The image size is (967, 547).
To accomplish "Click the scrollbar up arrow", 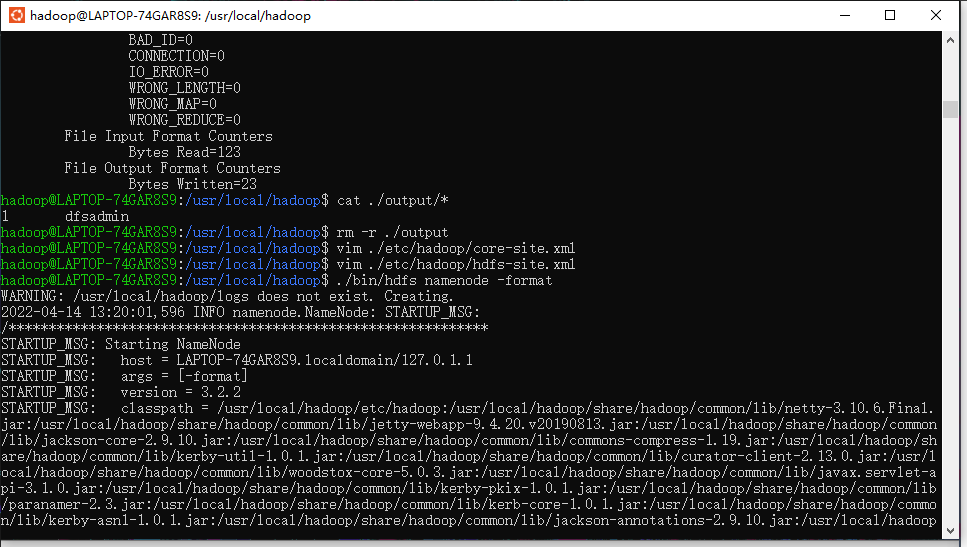I will [x=950, y=40].
